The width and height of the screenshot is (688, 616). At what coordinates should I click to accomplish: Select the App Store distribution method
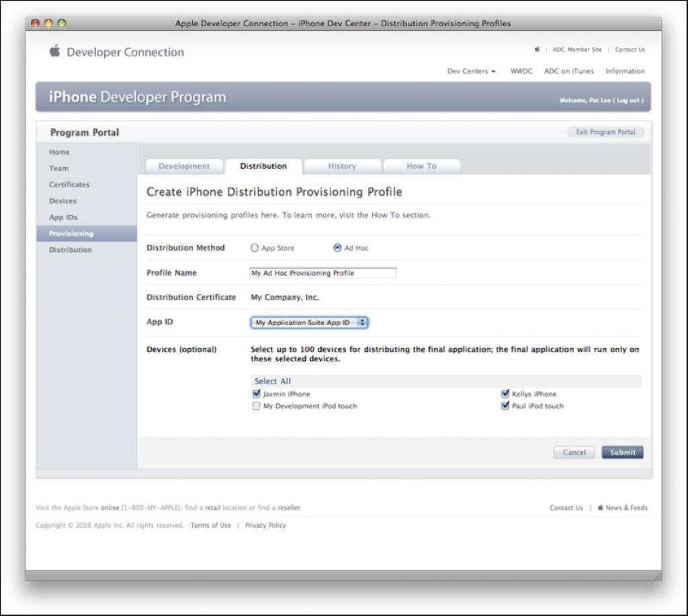(x=255, y=248)
